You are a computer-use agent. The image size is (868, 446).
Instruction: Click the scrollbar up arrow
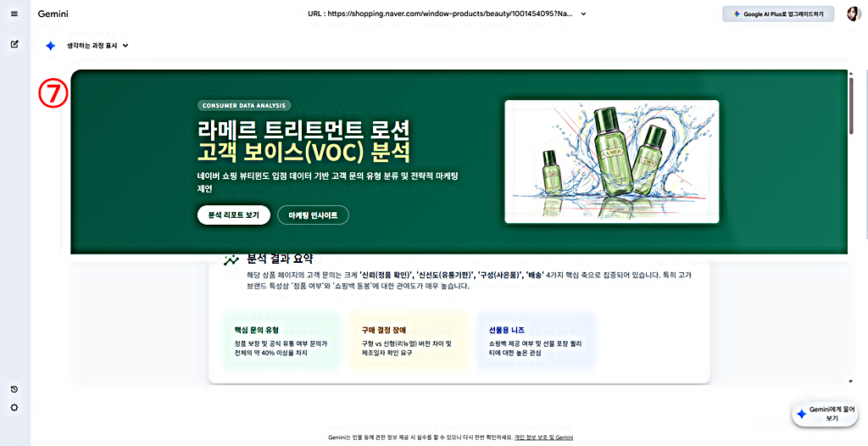(851, 73)
